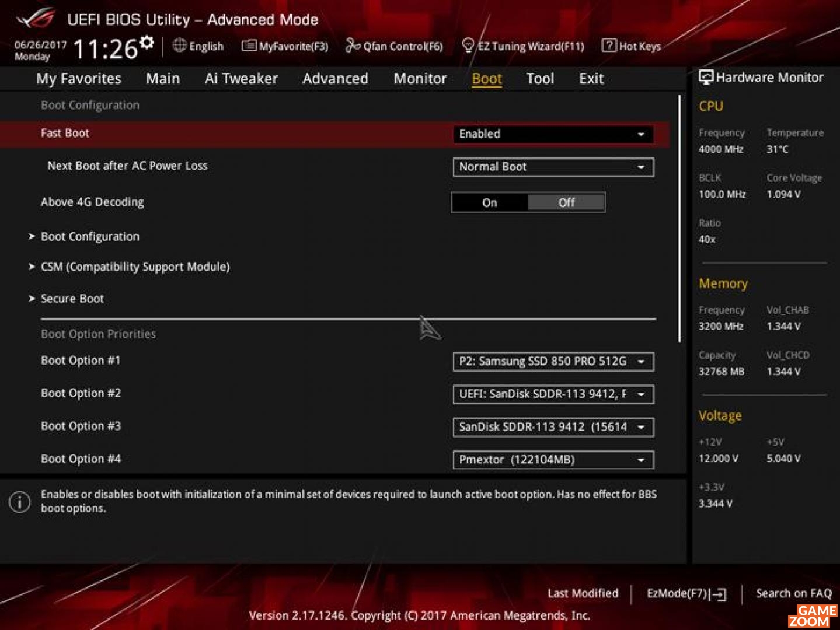Click the ROG logo in the header
840x630 pixels.
(36, 19)
